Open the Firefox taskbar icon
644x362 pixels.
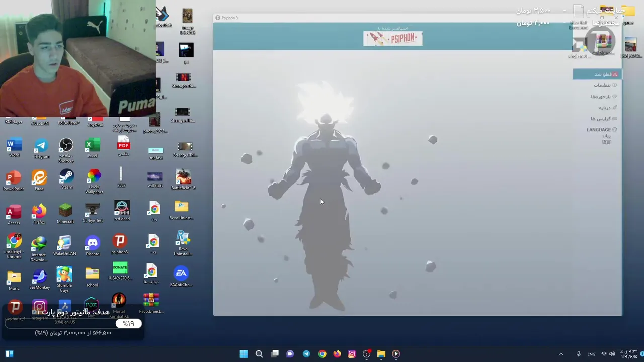pyautogui.click(x=337, y=354)
